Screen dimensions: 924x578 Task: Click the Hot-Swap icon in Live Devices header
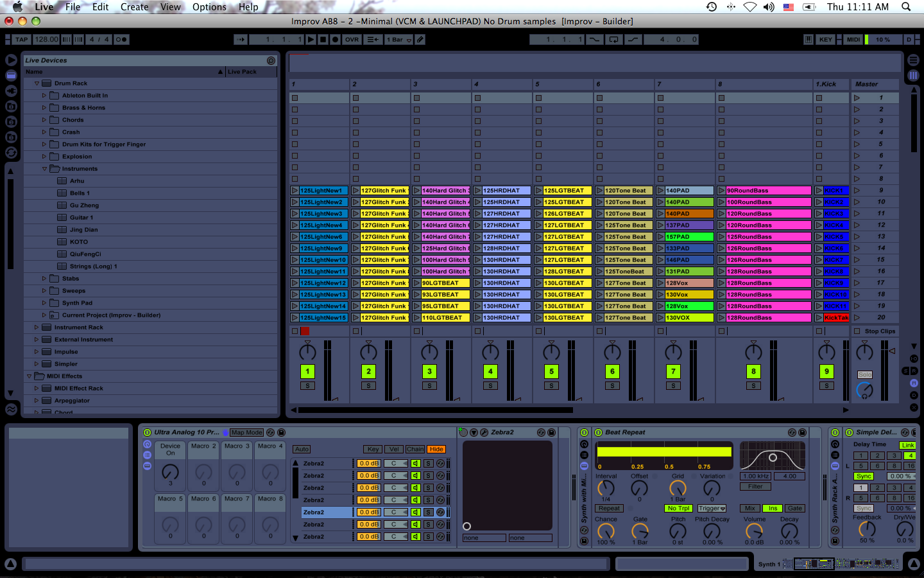272,60
